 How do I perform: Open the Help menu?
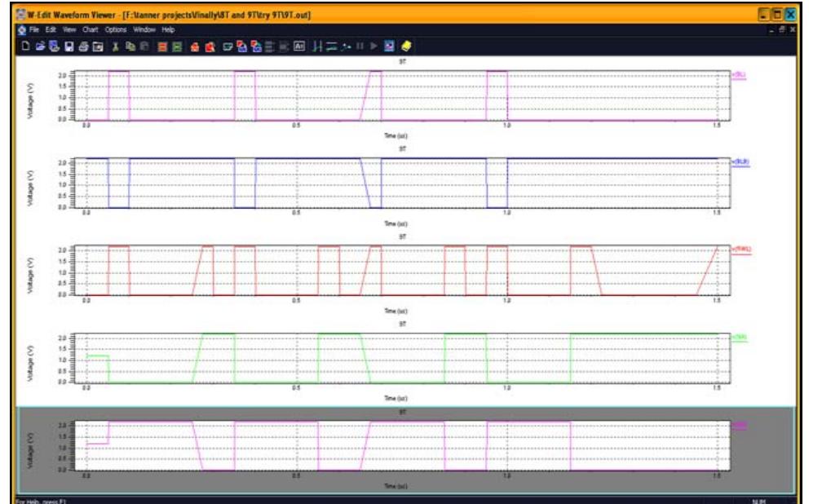tap(168, 30)
